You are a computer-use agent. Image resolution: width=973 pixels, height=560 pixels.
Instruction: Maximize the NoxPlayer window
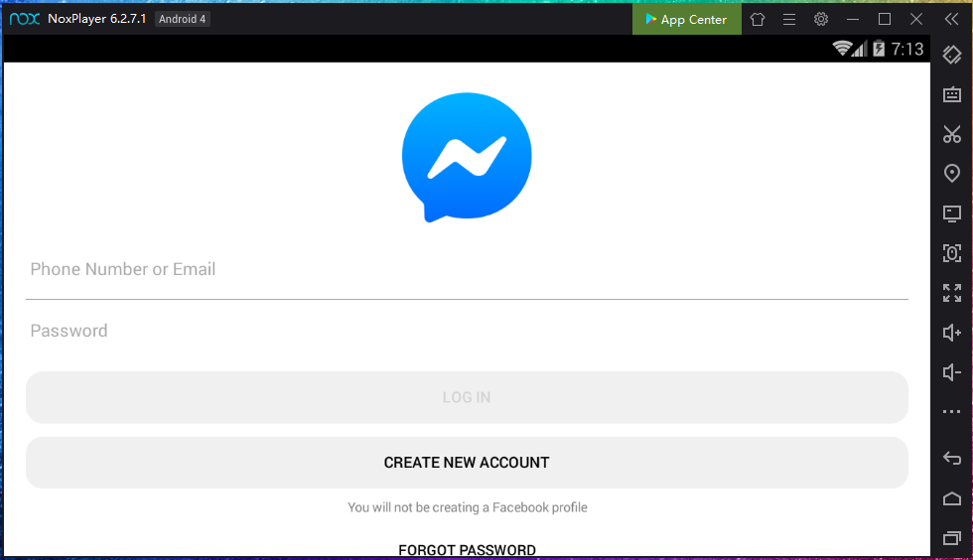pyautogui.click(x=885, y=19)
